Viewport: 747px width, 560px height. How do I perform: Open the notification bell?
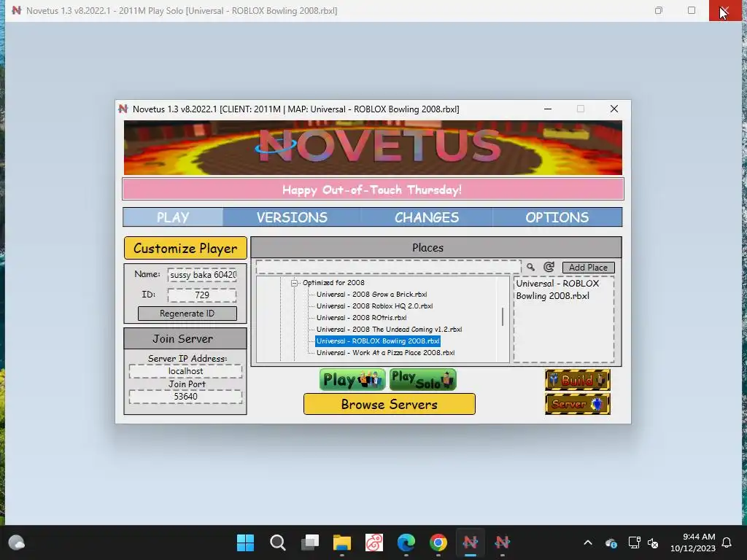click(727, 542)
